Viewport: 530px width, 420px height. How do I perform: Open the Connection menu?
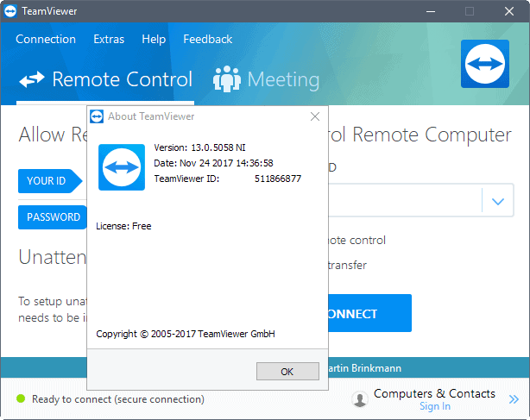point(46,39)
